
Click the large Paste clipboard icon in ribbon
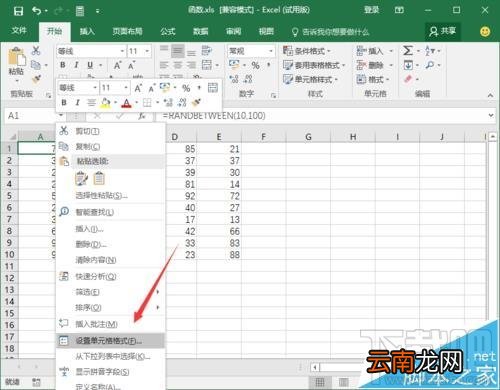point(17,56)
